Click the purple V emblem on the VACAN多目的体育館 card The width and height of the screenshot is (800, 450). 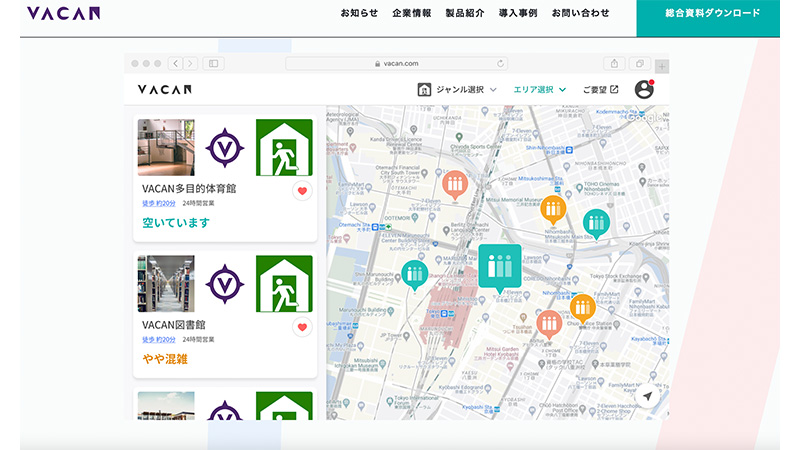225,148
